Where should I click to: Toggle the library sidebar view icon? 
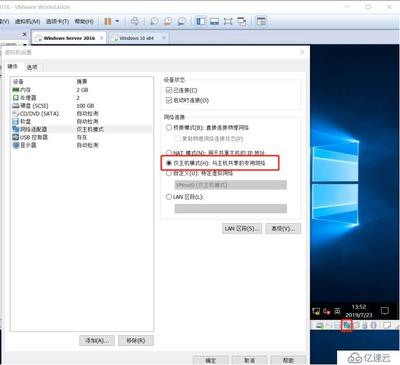201,21
